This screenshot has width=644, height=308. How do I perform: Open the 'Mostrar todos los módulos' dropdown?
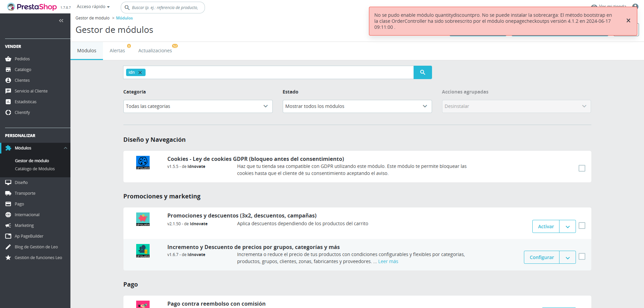tap(357, 106)
